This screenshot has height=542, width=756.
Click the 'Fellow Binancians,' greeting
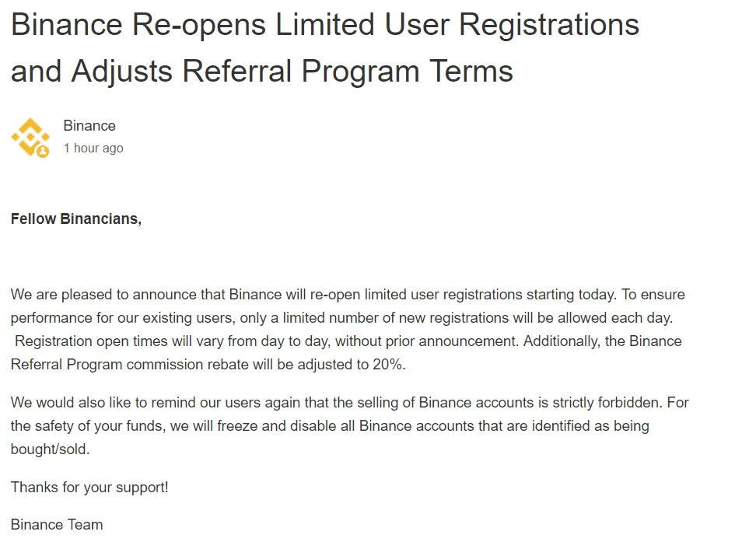pyautogui.click(x=76, y=219)
